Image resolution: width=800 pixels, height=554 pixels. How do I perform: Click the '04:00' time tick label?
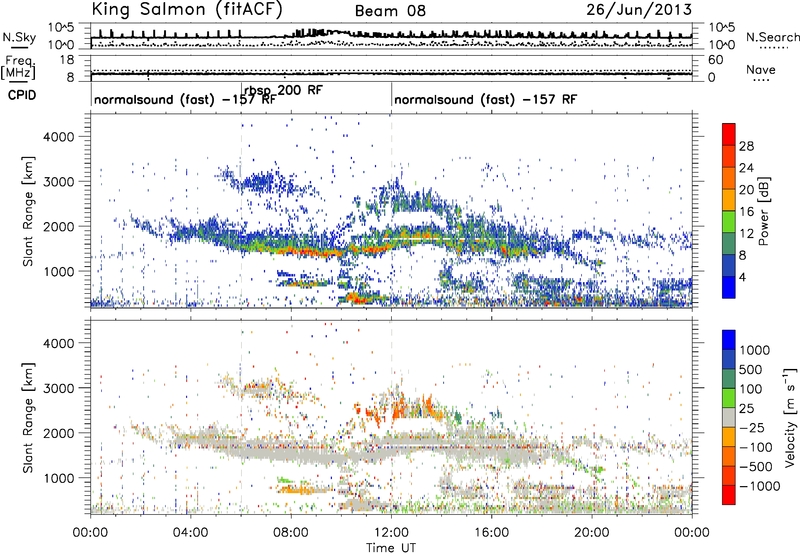190,533
